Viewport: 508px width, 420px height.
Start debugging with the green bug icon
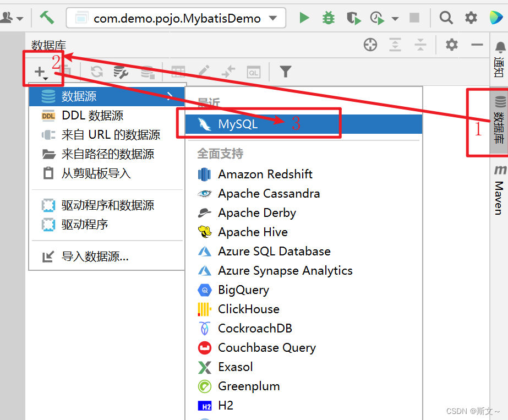point(328,18)
